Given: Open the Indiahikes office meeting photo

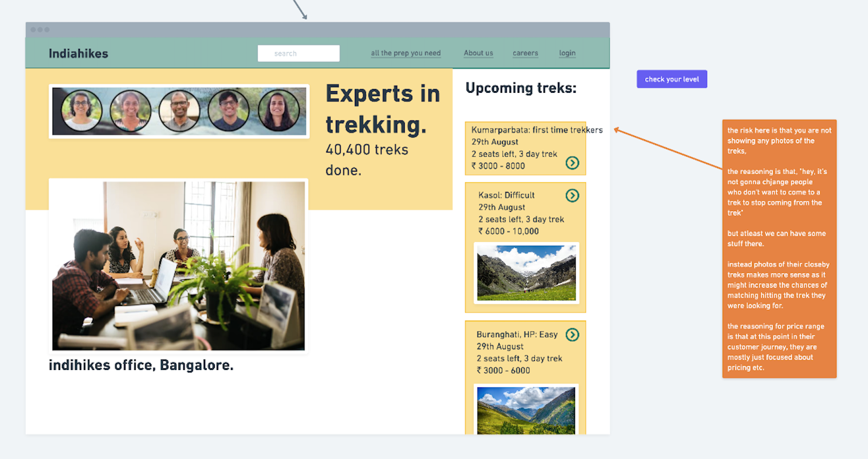Looking at the screenshot, I should [x=178, y=266].
